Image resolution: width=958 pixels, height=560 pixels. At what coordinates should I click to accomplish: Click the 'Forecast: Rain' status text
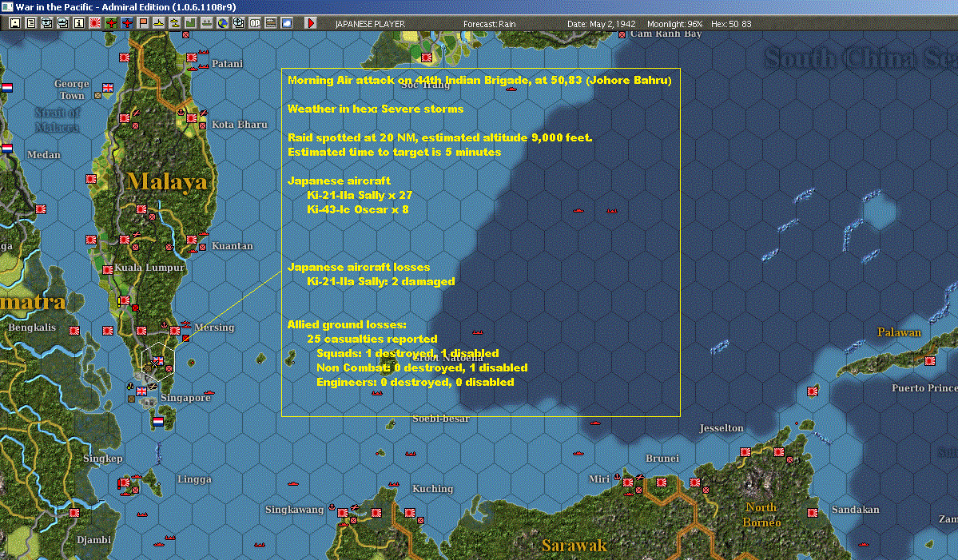point(489,24)
